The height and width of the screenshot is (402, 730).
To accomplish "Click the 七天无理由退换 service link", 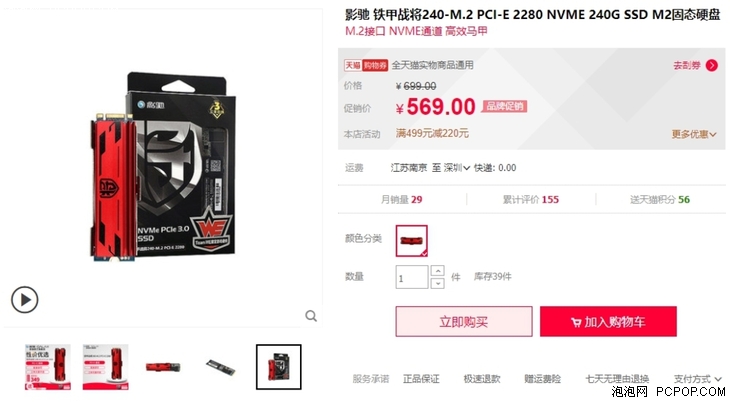I will (x=617, y=379).
